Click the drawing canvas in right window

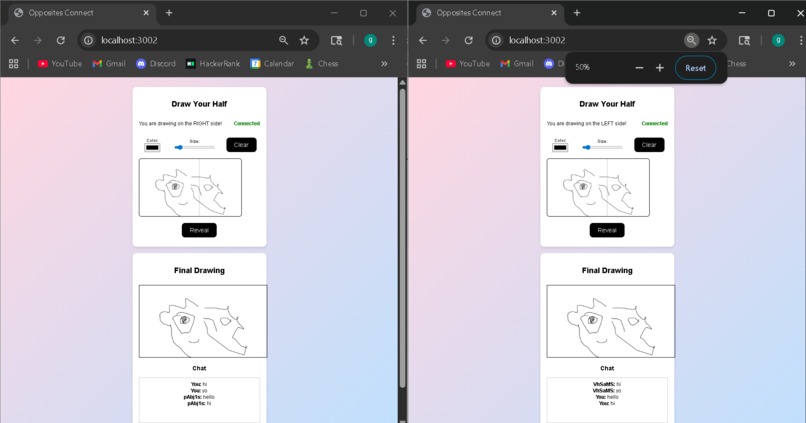[x=598, y=187]
